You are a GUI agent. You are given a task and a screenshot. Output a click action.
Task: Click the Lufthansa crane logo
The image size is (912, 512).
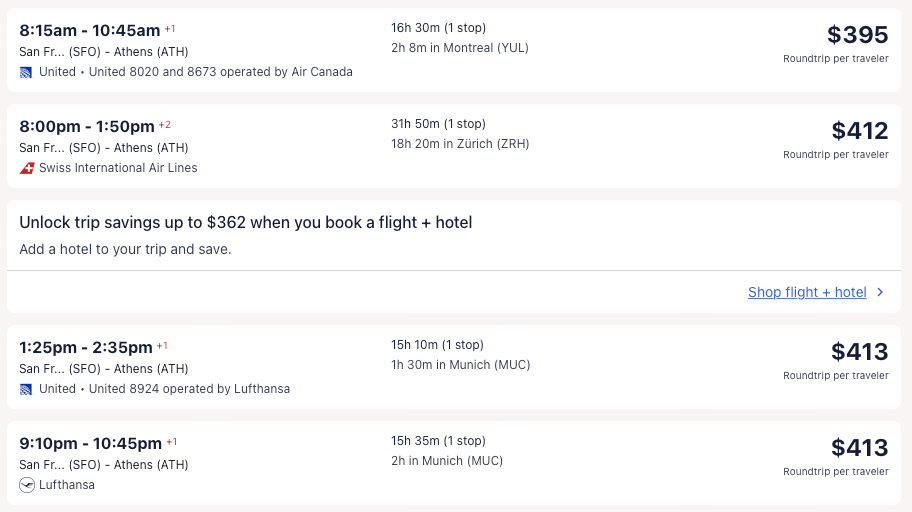coord(27,485)
